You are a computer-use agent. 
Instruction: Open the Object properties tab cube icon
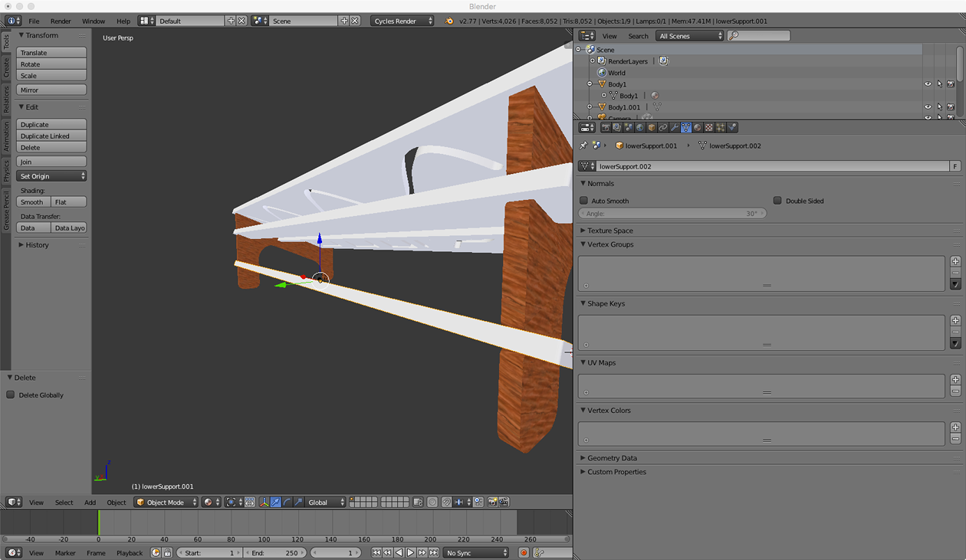(x=652, y=128)
